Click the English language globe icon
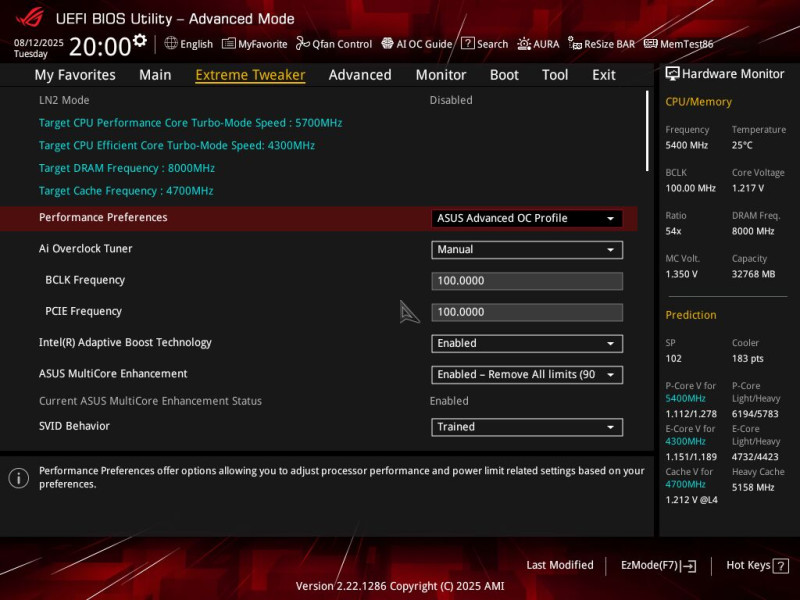 coord(171,43)
